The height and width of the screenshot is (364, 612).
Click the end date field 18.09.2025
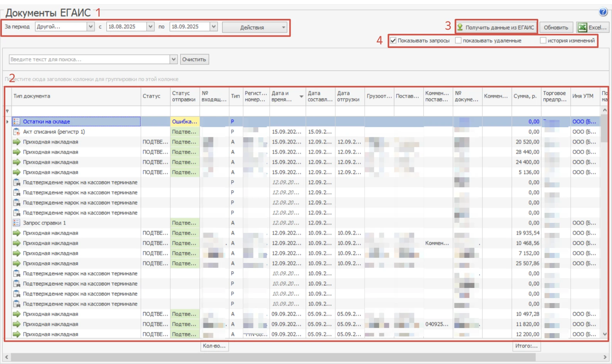(x=190, y=27)
